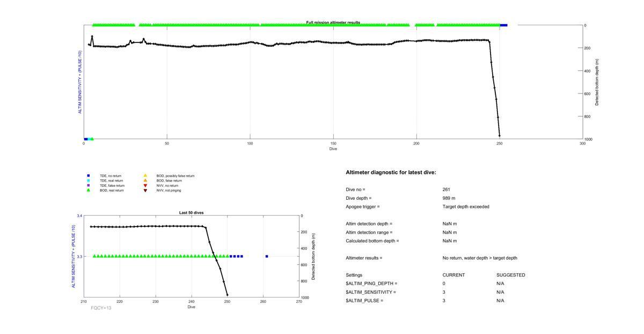
Task: Click the '300' x-axis tick of the full mission chart
Action: pyautogui.click(x=583, y=144)
